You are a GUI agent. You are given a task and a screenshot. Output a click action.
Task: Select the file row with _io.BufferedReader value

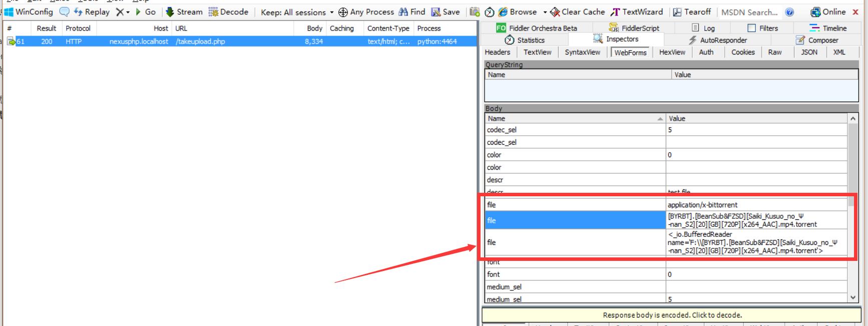pyautogui.click(x=666, y=242)
